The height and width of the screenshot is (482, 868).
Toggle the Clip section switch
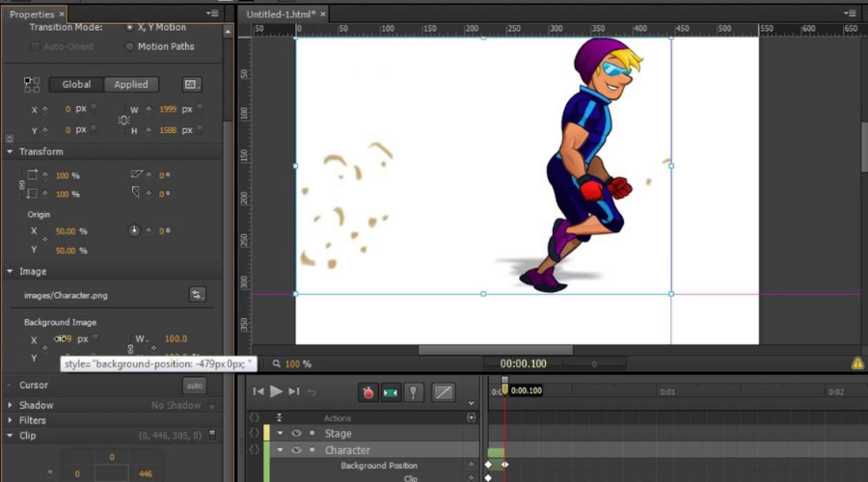[x=212, y=436]
